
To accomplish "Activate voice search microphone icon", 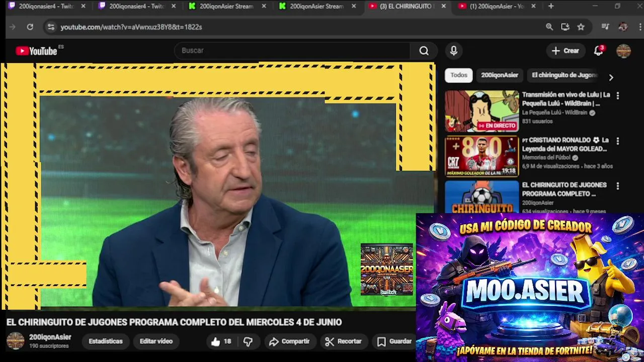I will tap(453, 51).
